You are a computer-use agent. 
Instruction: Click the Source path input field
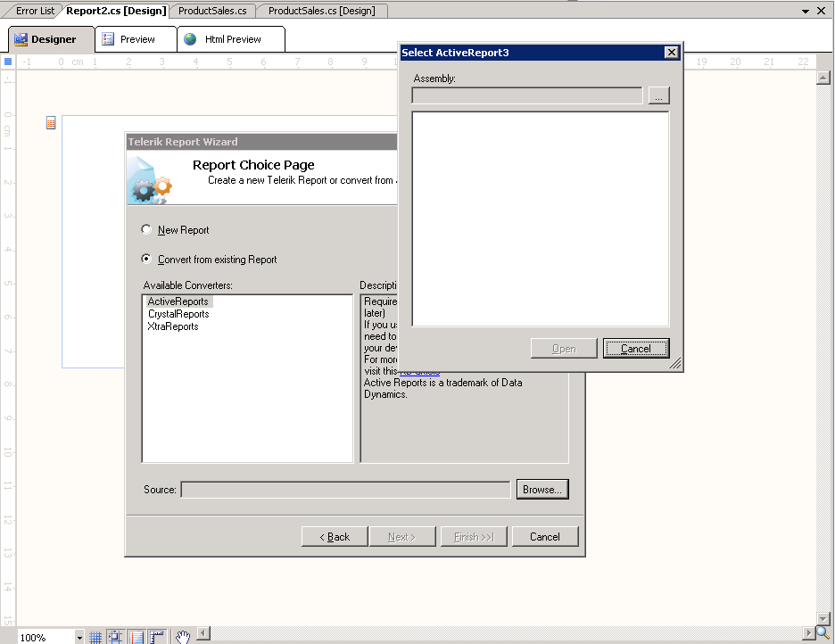pyautogui.click(x=345, y=490)
